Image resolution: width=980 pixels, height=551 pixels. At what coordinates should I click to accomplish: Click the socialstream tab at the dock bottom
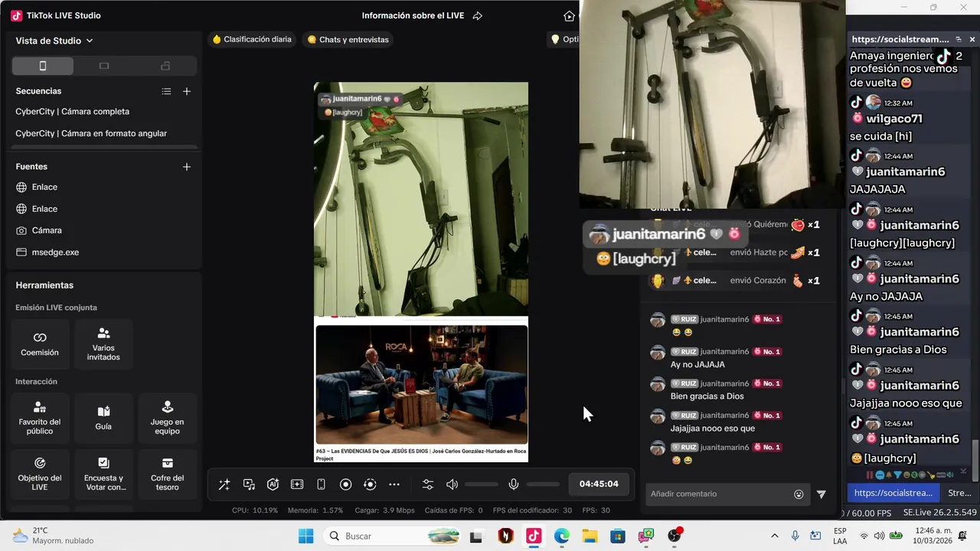(893, 493)
